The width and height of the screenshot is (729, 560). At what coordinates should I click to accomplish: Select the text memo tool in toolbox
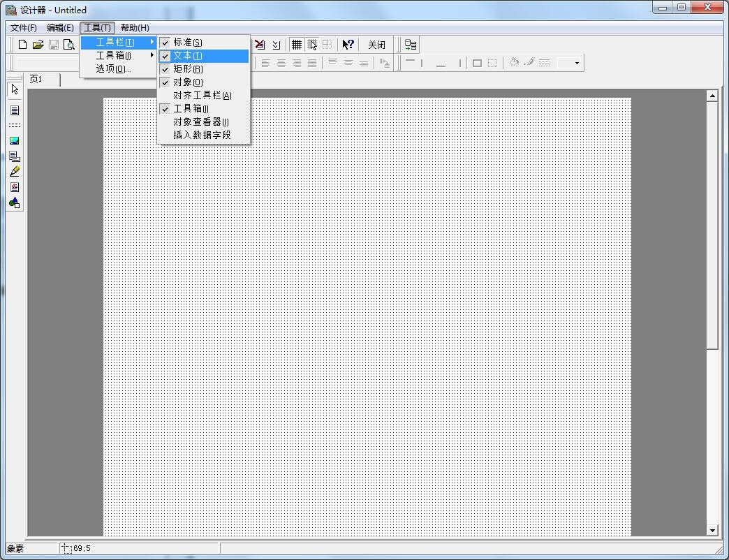[x=15, y=110]
